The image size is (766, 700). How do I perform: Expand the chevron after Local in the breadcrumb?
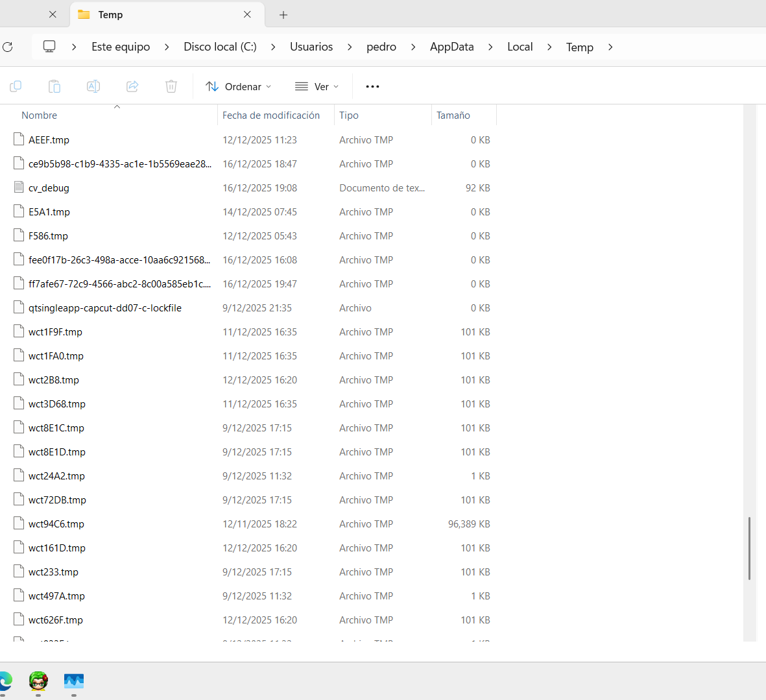point(549,47)
